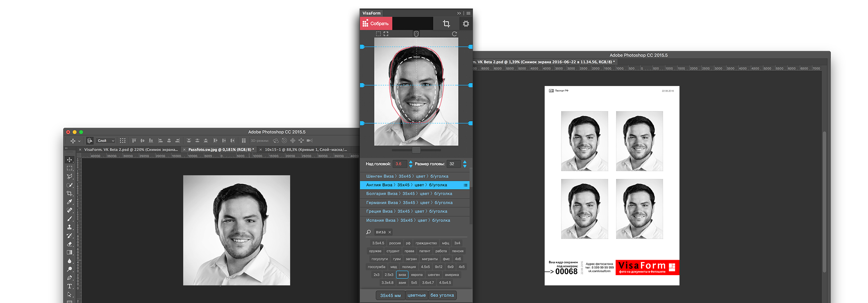This screenshot has height=303, width=868.
Task: Select the Pen tool
Action: (69, 278)
